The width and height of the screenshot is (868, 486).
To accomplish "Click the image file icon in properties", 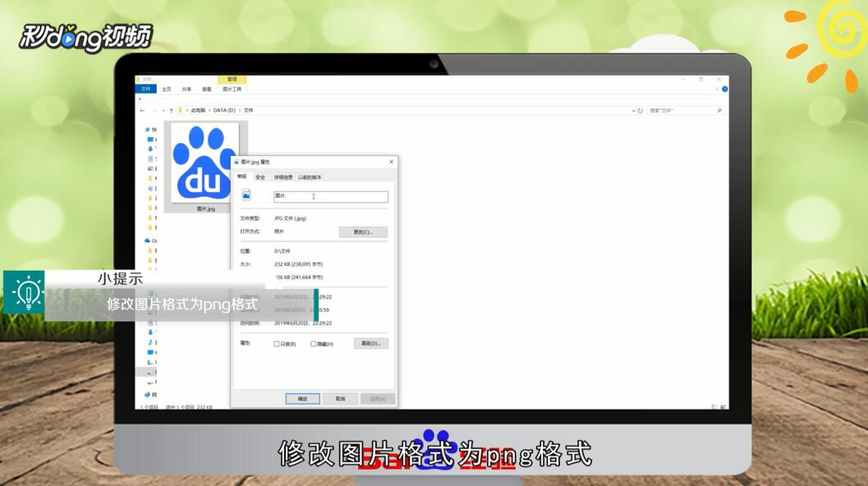I will click(x=246, y=195).
